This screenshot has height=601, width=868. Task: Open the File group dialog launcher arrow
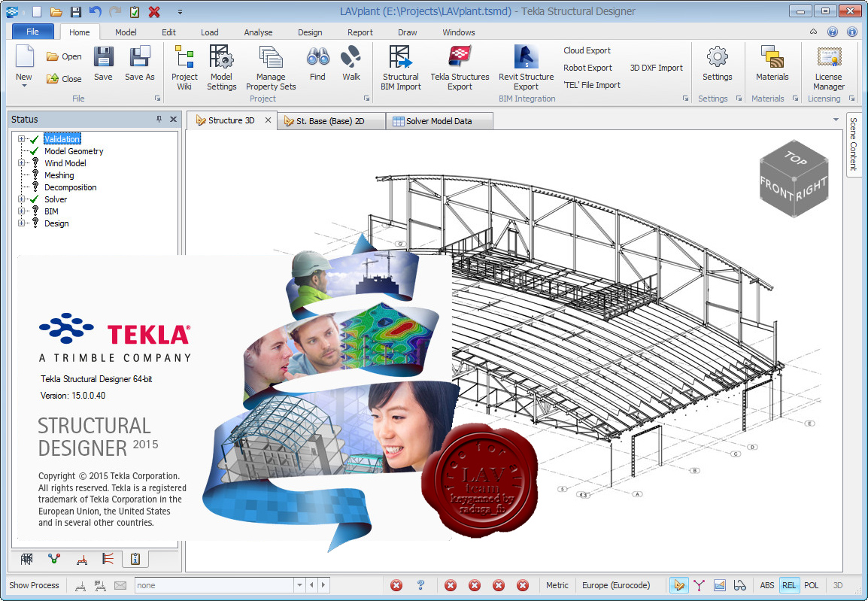click(158, 99)
